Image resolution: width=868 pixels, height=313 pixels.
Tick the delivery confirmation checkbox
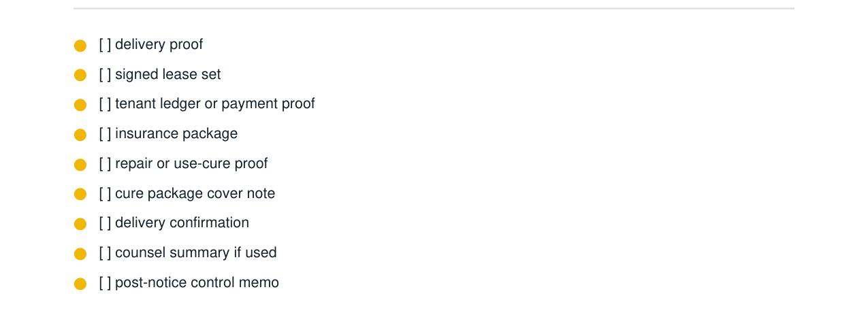pyautogui.click(x=105, y=223)
